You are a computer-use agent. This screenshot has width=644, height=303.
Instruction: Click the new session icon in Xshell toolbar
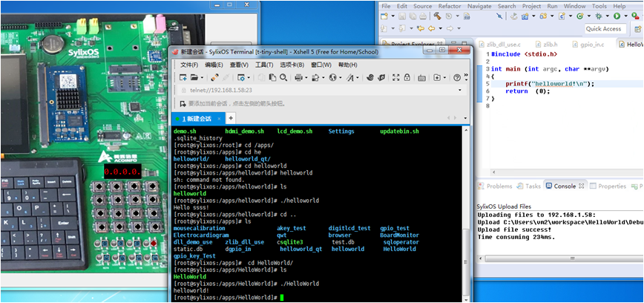click(x=183, y=77)
